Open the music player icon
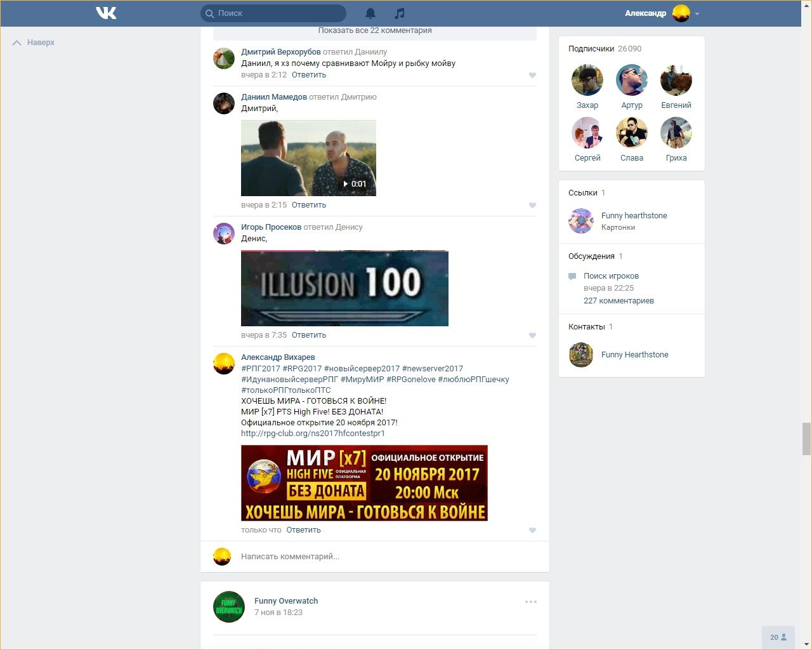Image resolution: width=812 pixels, height=650 pixels. point(399,13)
